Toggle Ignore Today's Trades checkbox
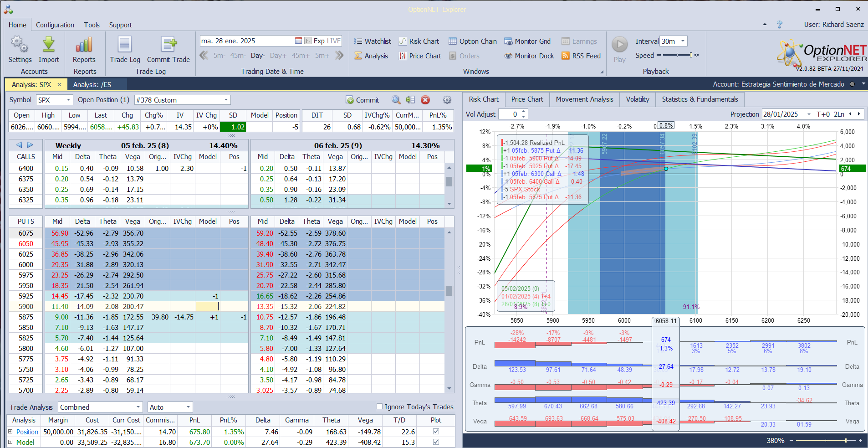This screenshot has height=448, width=868. [x=379, y=407]
